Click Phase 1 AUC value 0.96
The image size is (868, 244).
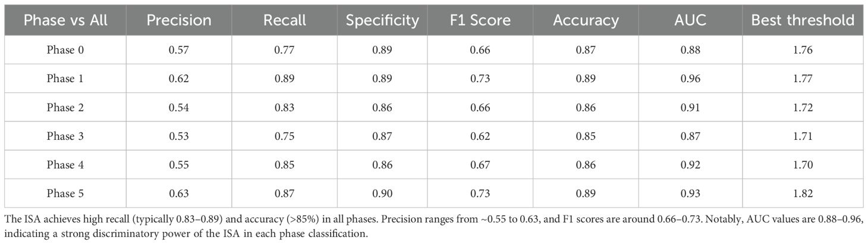pos(690,79)
